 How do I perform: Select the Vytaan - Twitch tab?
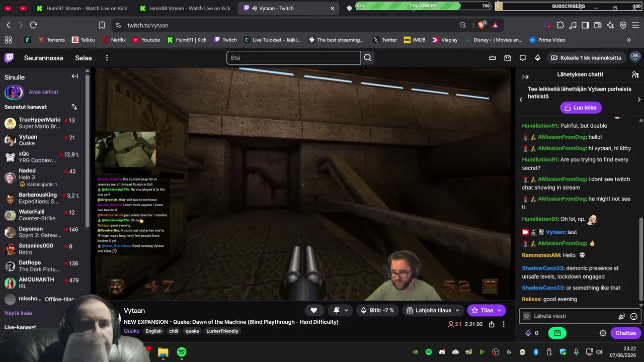click(288, 8)
